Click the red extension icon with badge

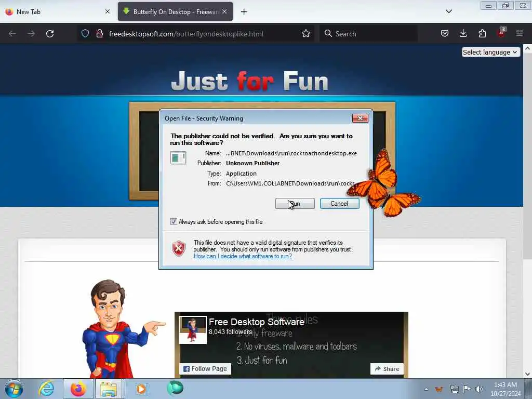tap(501, 33)
